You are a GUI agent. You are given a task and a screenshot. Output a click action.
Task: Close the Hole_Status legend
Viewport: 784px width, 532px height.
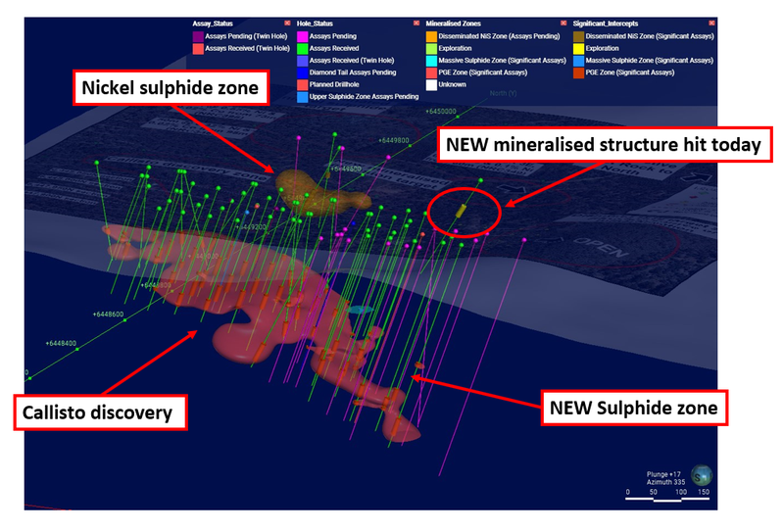pyautogui.click(x=416, y=24)
